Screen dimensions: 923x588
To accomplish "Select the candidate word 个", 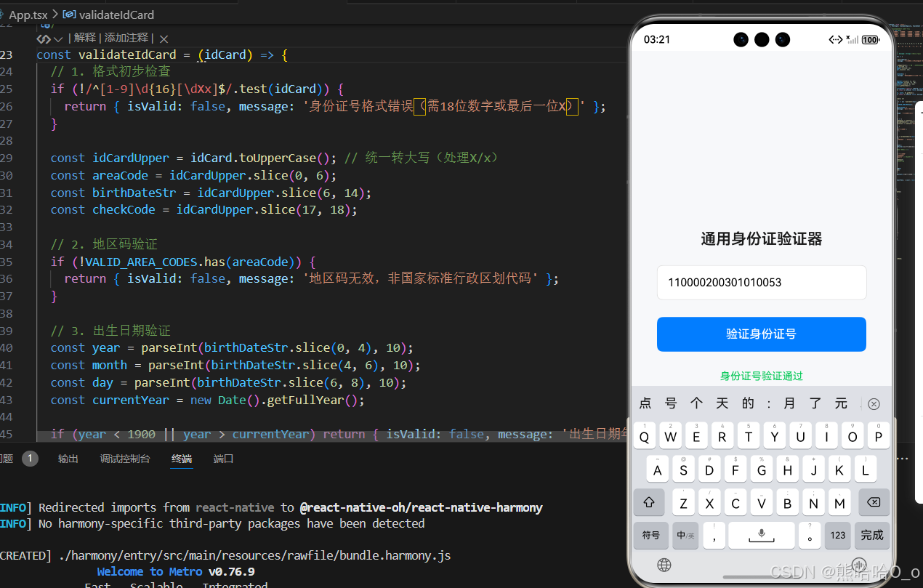I will pyautogui.click(x=696, y=403).
